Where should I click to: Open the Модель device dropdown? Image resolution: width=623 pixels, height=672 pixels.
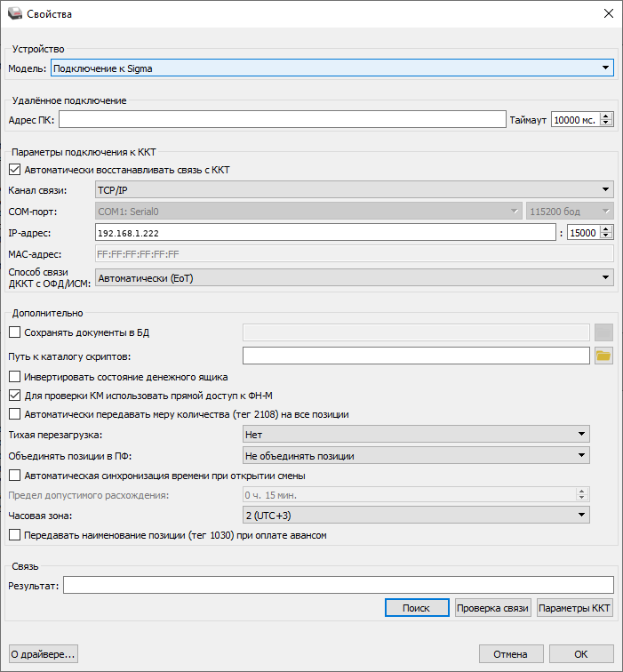(x=332, y=68)
